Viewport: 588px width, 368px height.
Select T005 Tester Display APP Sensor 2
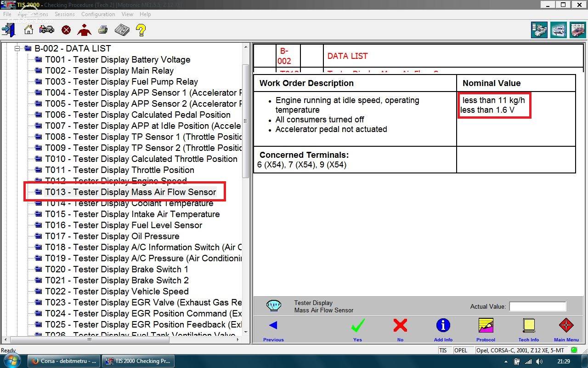[143, 103]
